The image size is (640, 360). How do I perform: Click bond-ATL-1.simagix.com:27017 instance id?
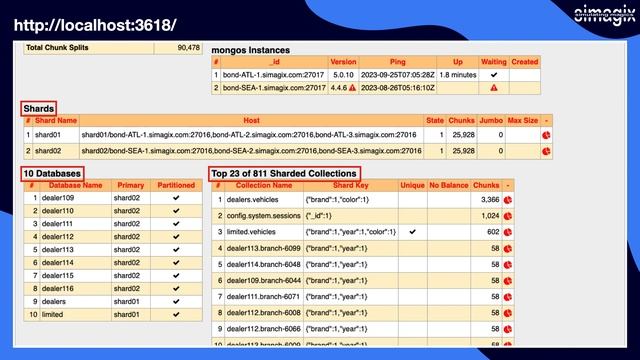pos(273,75)
